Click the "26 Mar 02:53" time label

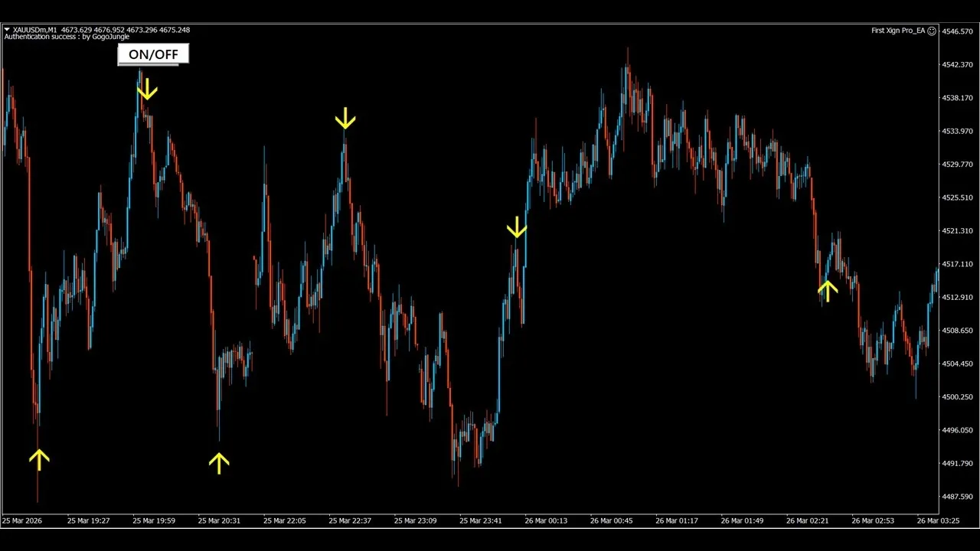pyautogui.click(x=873, y=521)
